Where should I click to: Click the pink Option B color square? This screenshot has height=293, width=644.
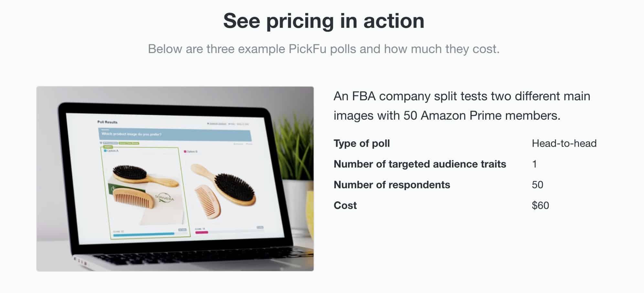point(185,151)
